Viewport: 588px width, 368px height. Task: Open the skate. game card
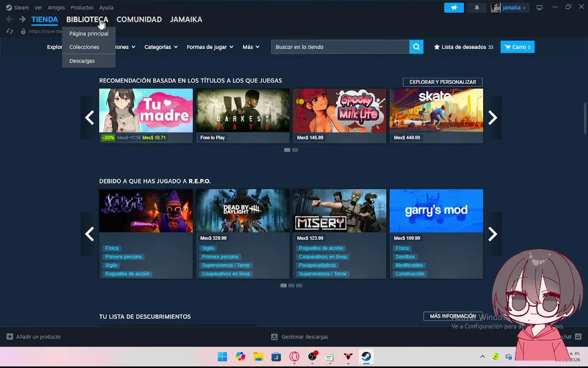(x=436, y=116)
